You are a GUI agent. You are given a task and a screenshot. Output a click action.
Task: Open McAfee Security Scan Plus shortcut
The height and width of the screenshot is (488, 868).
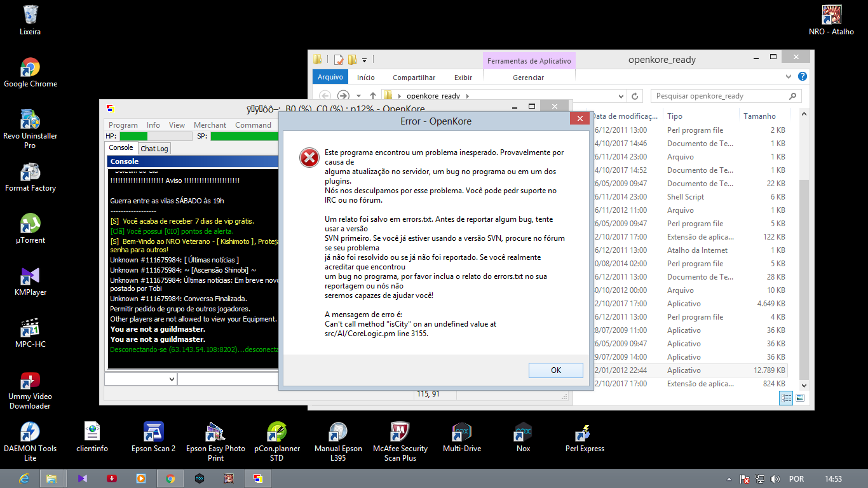[x=400, y=442]
